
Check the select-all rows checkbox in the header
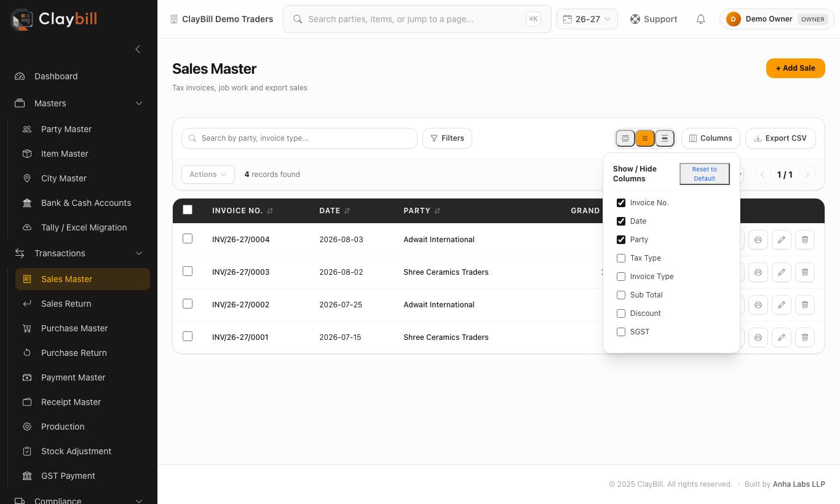click(188, 210)
